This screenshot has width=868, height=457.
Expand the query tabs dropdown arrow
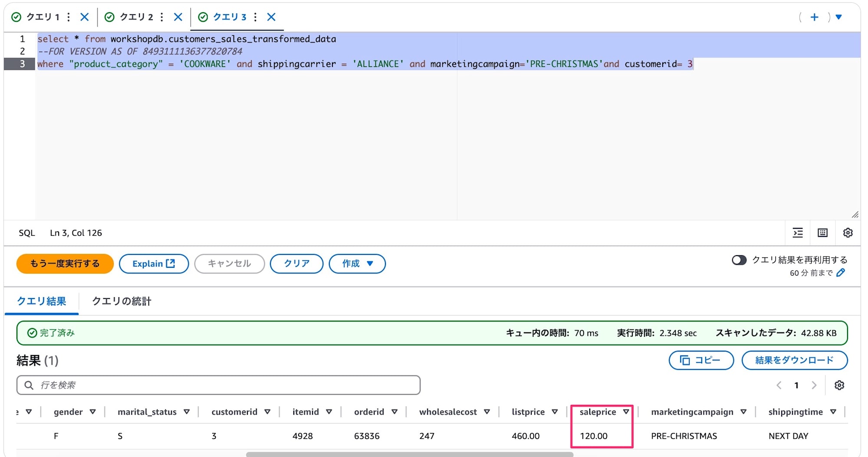pyautogui.click(x=839, y=17)
